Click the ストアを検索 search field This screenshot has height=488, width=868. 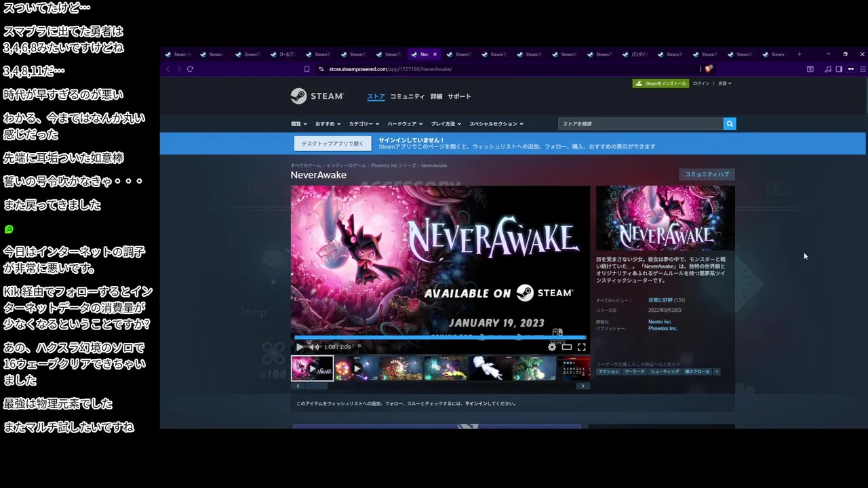point(641,124)
